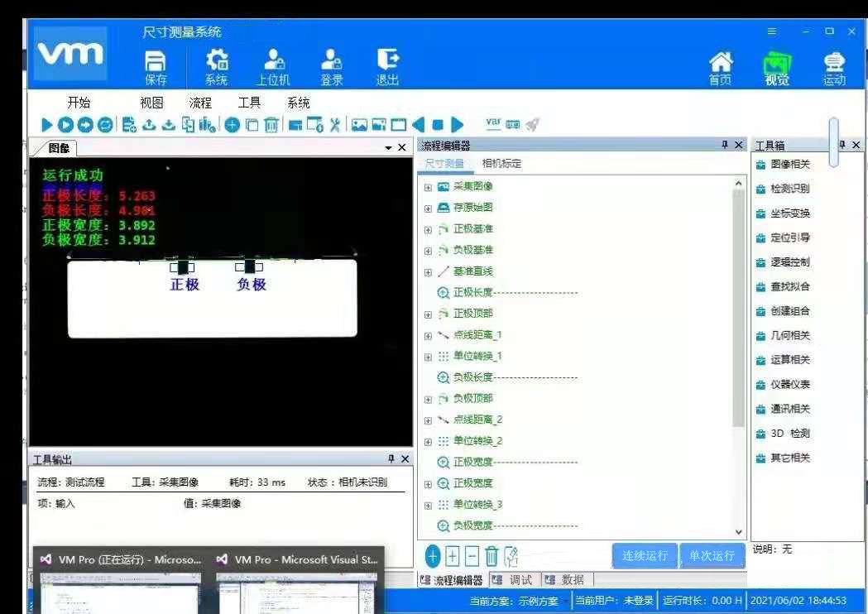Click the wrench and screwdriver tools icon
The height and width of the screenshot is (614, 868).
[x=335, y=125]
